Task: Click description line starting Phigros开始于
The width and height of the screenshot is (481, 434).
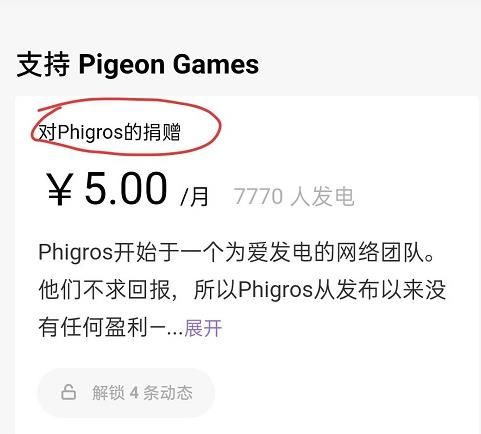Action: coord(237,252)
